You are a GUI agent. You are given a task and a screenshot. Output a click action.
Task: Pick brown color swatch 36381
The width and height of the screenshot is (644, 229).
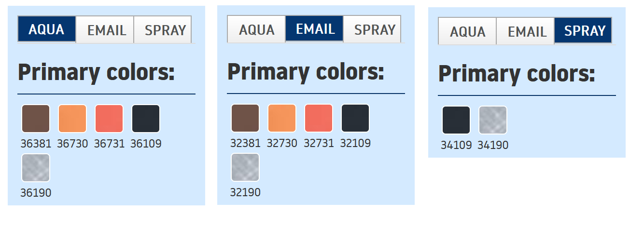(x=36, y=119)
